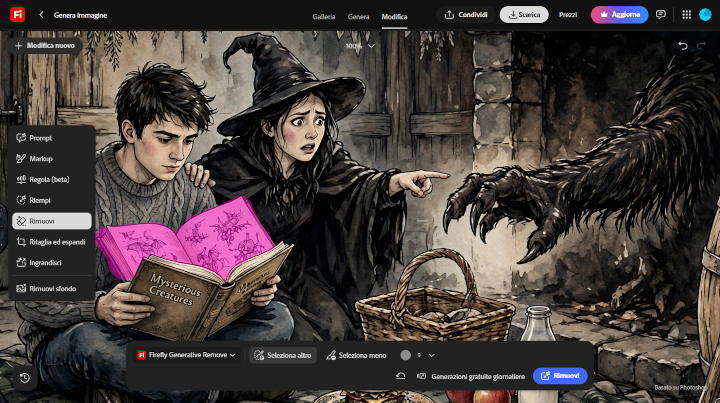
Task: Select the Rimuovi tool
Action: pos(51,221)
